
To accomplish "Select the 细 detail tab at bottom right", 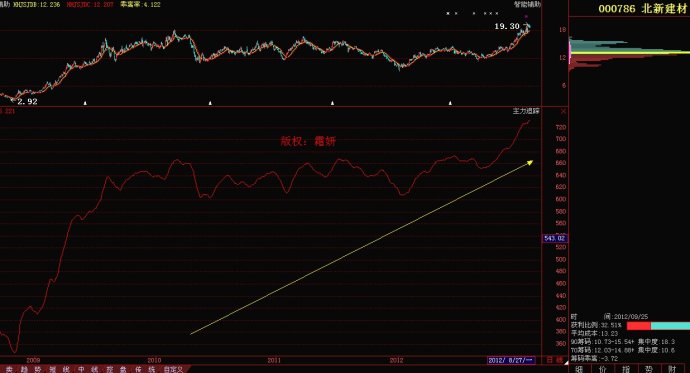I will 579,369.
